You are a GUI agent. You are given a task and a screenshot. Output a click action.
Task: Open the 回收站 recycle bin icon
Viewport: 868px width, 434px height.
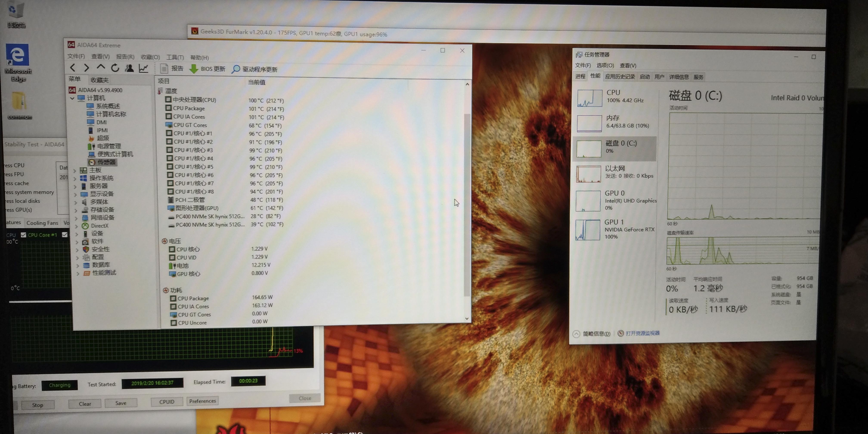click(16, 14)
